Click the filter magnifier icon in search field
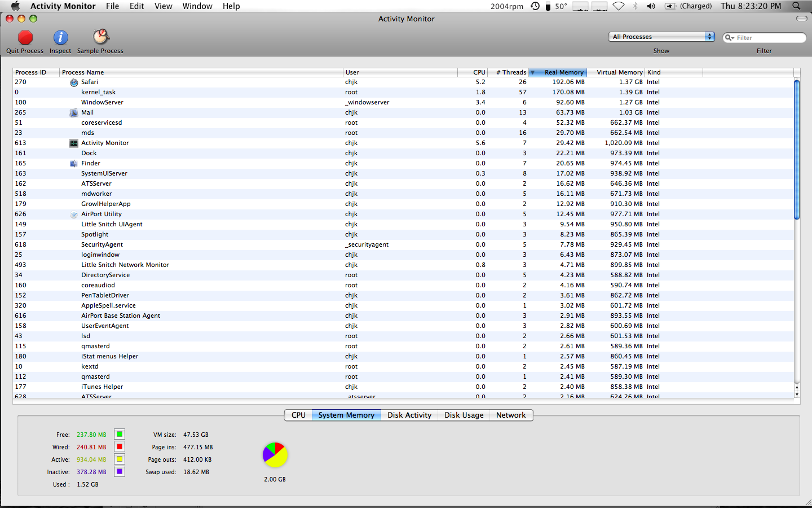 click(x=730, y=38)
